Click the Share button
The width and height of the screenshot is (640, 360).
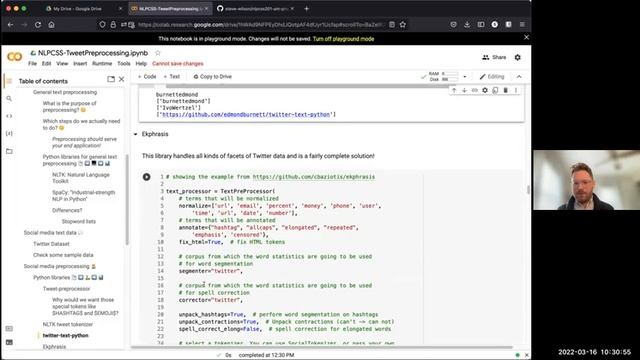(x=494, y=58)
